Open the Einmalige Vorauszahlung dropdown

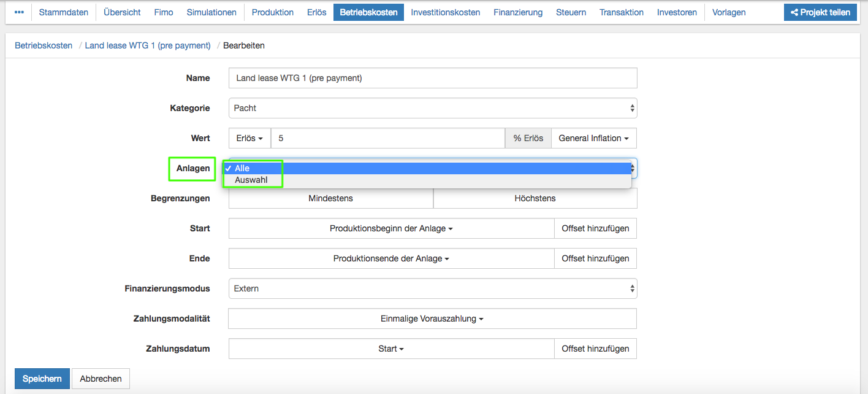[x=432, y=319]
